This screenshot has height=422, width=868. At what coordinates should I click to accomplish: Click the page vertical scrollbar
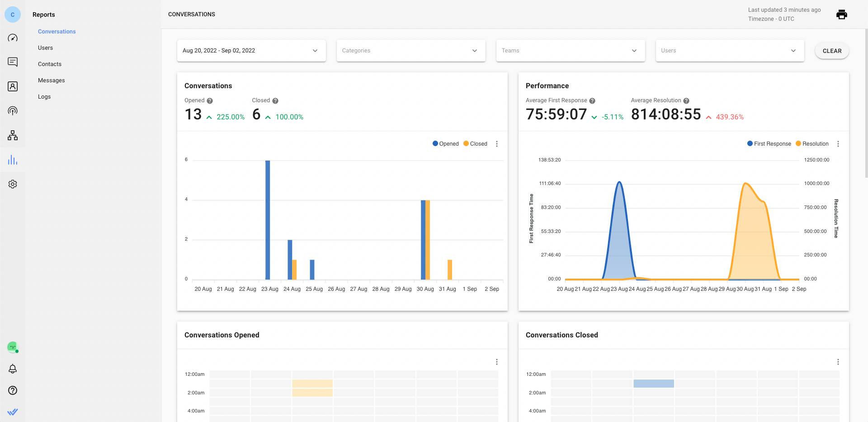pos(866,104)
